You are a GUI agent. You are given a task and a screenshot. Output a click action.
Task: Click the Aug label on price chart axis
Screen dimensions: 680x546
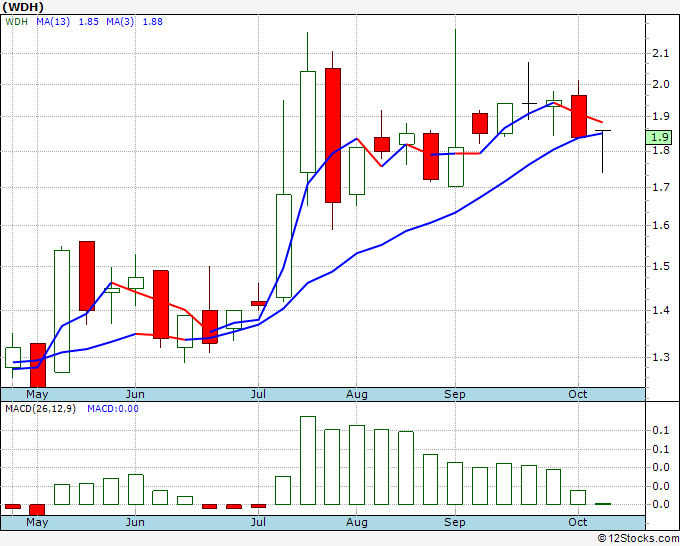click(x=356, y=395)
